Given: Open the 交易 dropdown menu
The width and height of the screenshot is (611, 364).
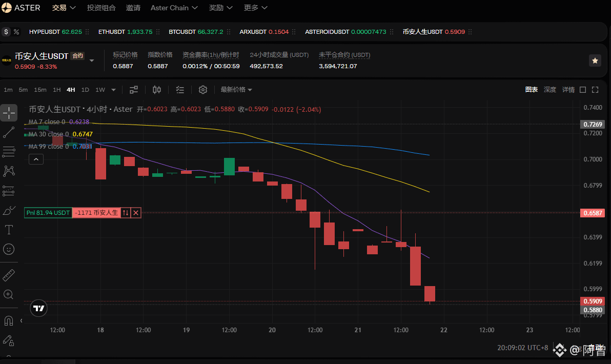Looking at the screenshot, I should click(64, 8).
